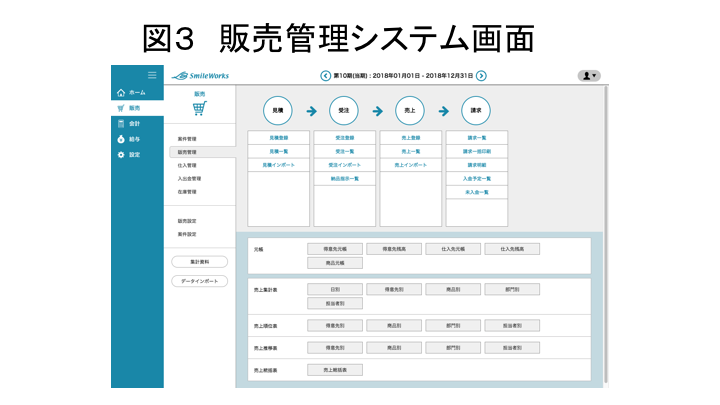Image resolution: width=720 pixels, height=405 pixels.
Task: Click the 仕入先残高 button
Action: [512, 249]
